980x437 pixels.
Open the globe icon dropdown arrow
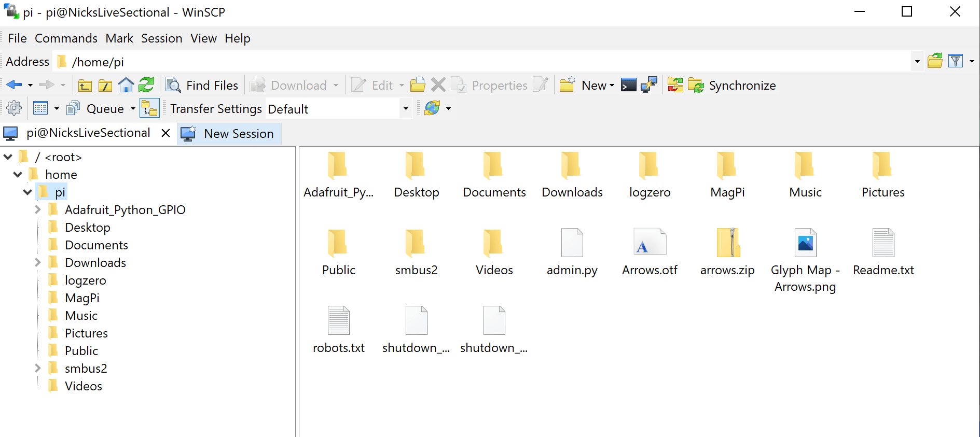(x=448, y=109)
